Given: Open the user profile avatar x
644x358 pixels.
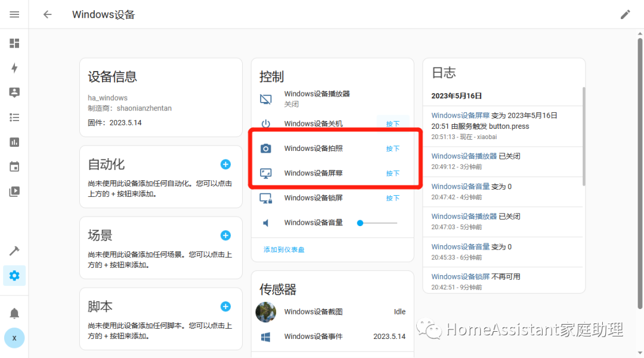Looking at the screenshot, I should (14, 338).
